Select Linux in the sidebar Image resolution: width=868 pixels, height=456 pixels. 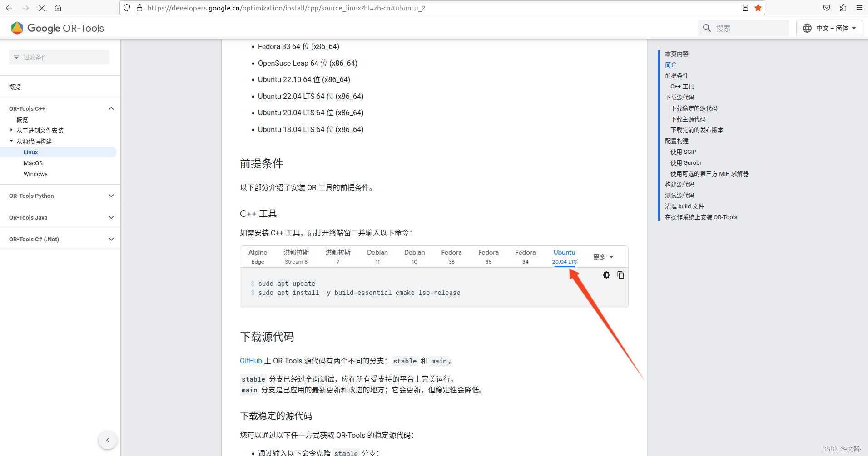pyautogui.click(x=31, y=152)
